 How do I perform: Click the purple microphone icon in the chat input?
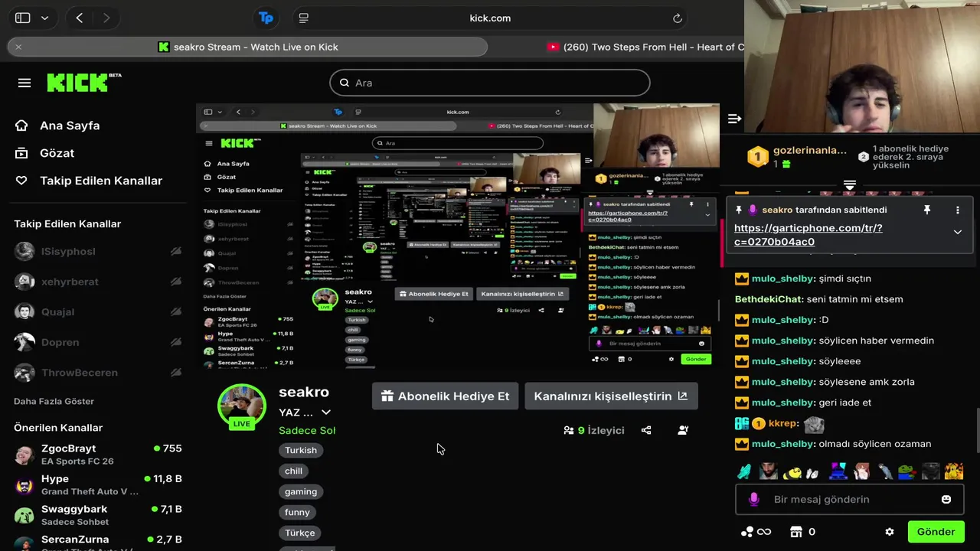pyautogui.click(x=753, y=499)
